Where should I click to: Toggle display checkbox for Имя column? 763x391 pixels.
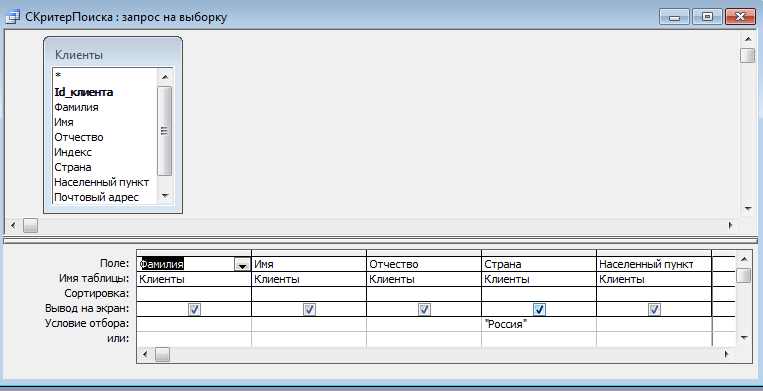tap(309, 309)
